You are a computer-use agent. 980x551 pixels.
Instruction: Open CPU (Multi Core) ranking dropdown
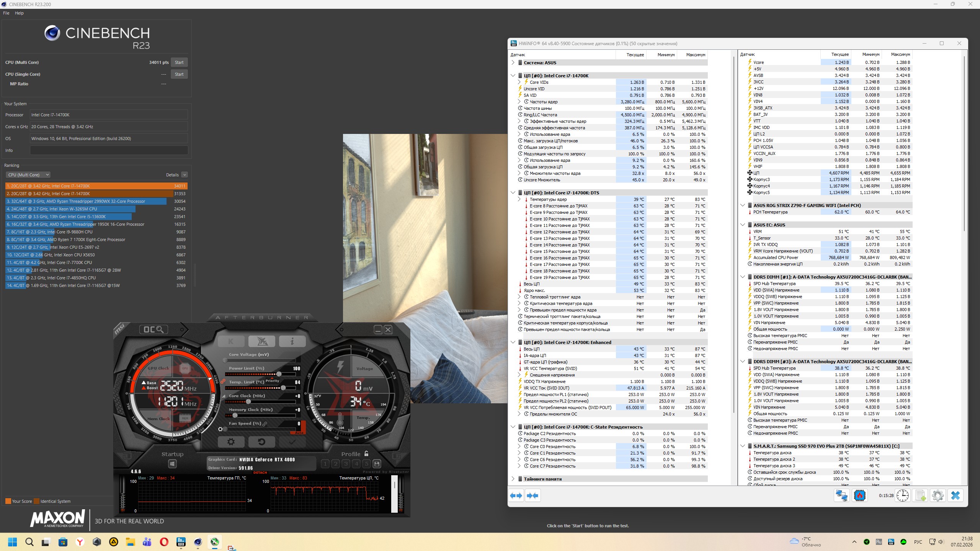point(28,175)
